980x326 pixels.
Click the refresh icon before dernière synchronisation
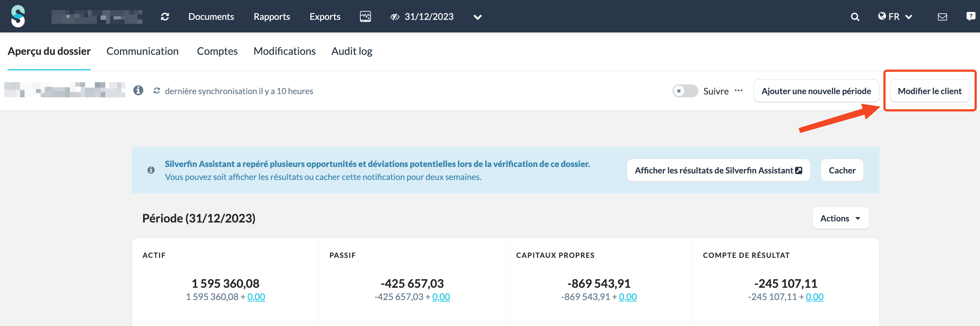click(156, 91)
